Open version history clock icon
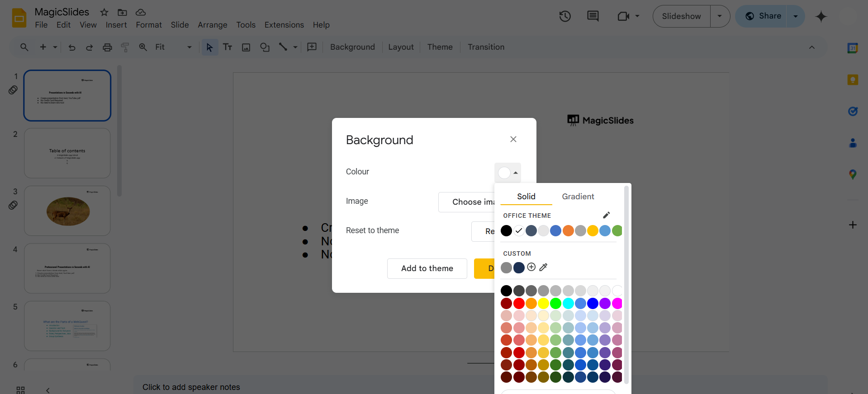Screen dimensions: 868x394 [565, 17]
